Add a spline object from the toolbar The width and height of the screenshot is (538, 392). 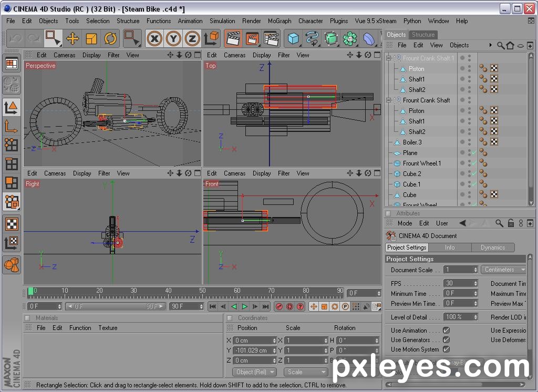pyautogui.click(x=312, y=38)
